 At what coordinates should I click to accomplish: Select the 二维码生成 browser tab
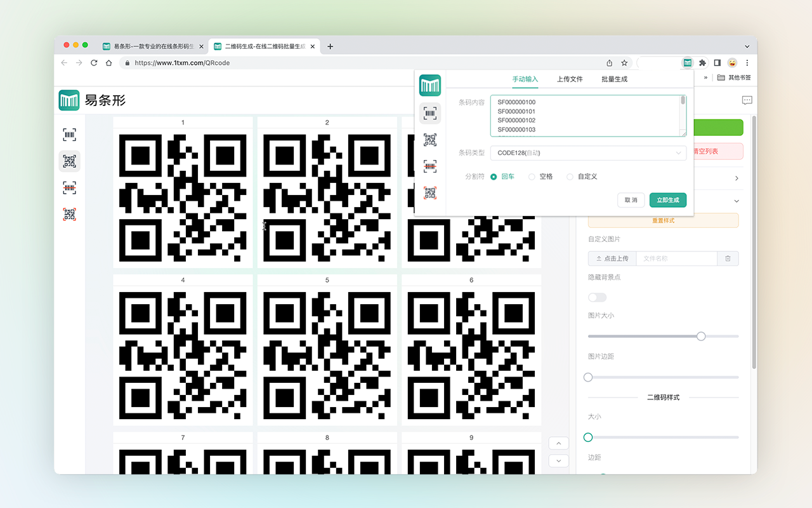click(x=264, y=46)
